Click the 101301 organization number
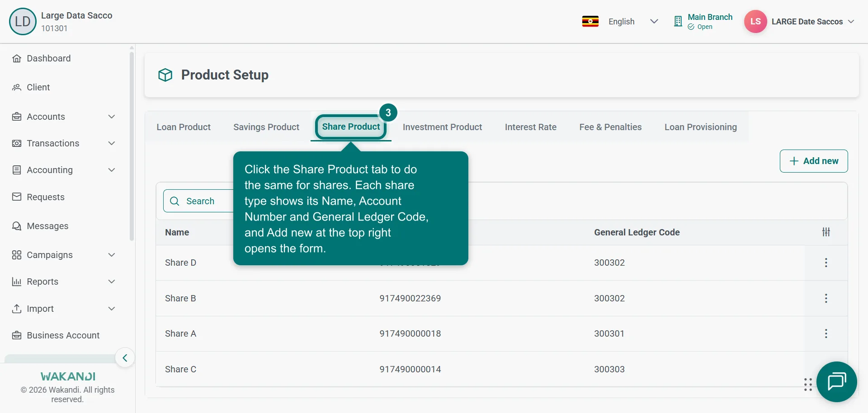This screenshot has width=868, height=413. click(54, 28)
